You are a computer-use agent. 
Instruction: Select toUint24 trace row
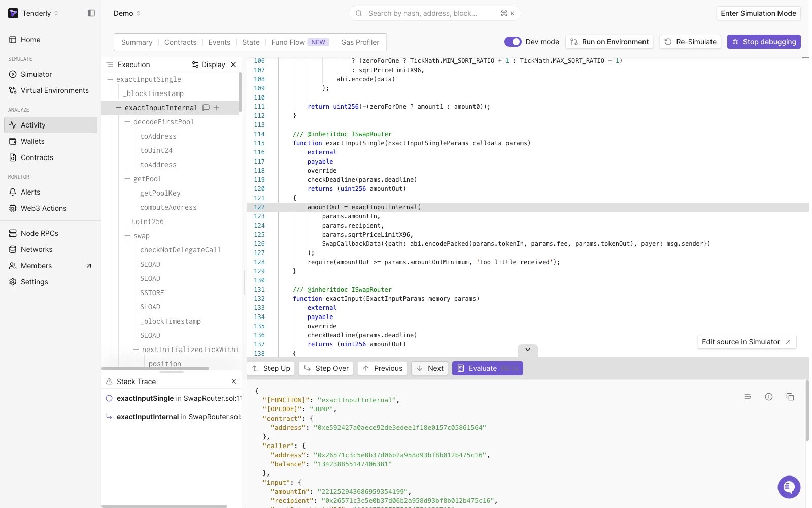click(156, 150)
